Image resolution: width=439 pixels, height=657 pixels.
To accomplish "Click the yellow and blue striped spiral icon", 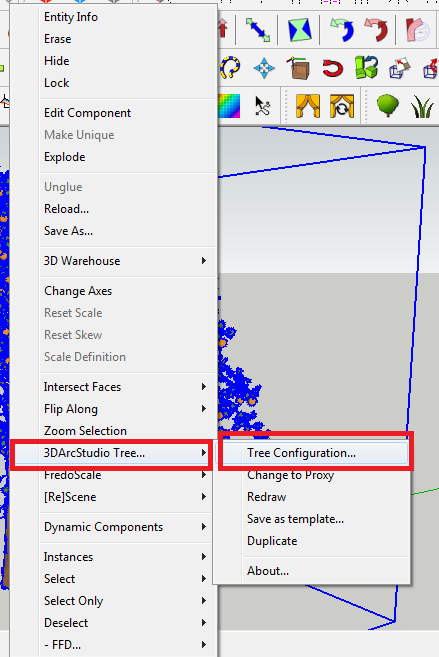I will coord(230,68).
